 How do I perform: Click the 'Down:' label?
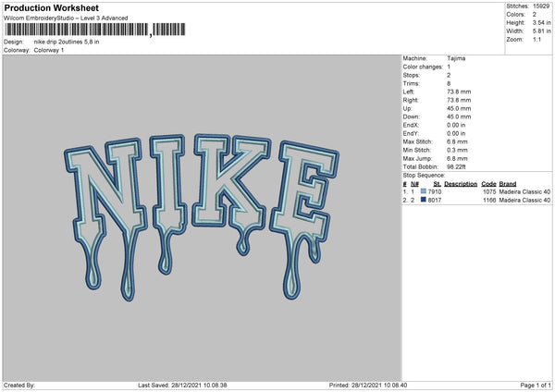(412, 116)
